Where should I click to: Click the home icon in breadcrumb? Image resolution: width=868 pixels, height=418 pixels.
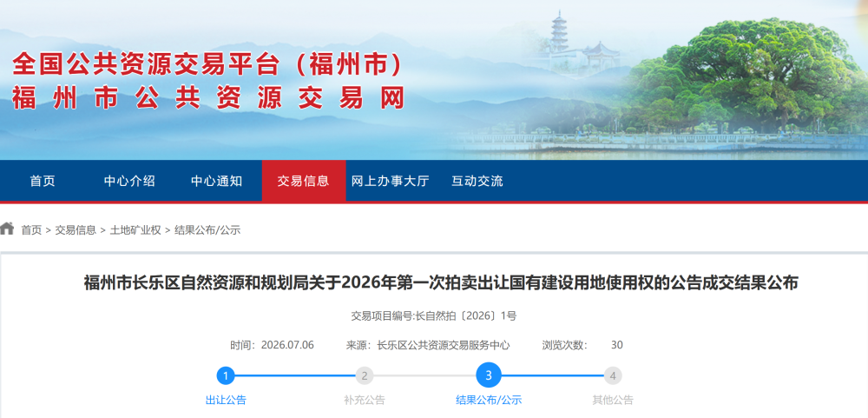[7, 229]
